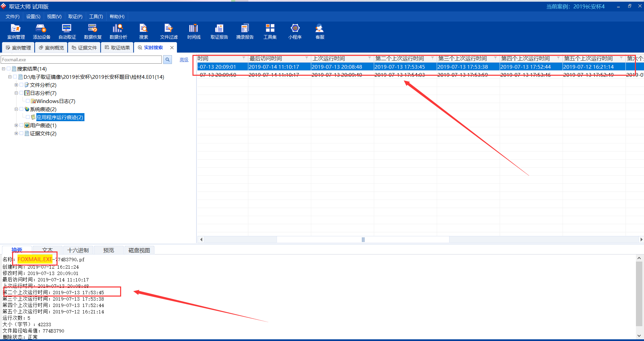This screenshot has width=644, height=341.
Task: Check the 检材4.E01(14) checkbox
Action: click(15, 77)
